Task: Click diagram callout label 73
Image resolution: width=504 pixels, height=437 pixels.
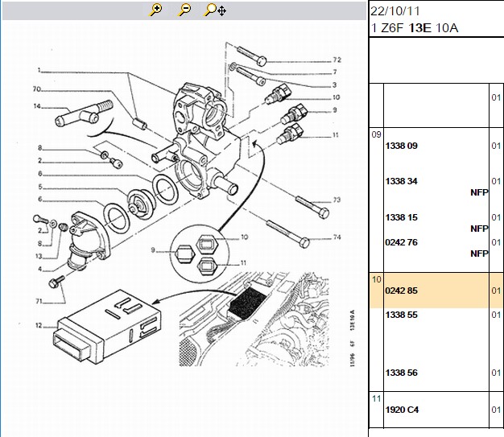Action: [x=337, y=200]
